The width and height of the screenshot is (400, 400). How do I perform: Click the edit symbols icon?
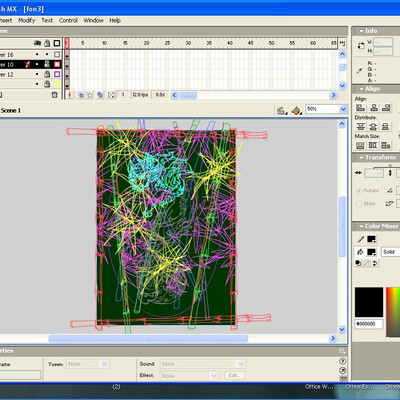pyautogui.click(x=296, y=110)
